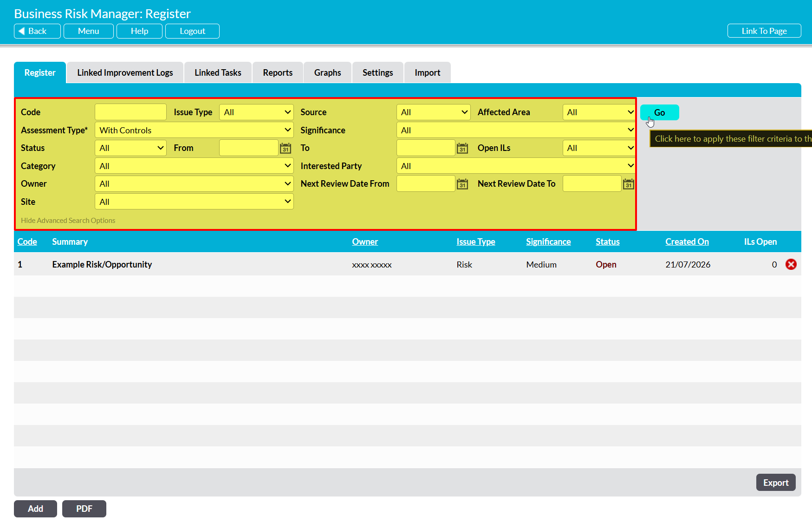The image size is (812, 529).
Task: Open Next Review Date To calendar
Action: pyautogui.click(x=629, y=184)
